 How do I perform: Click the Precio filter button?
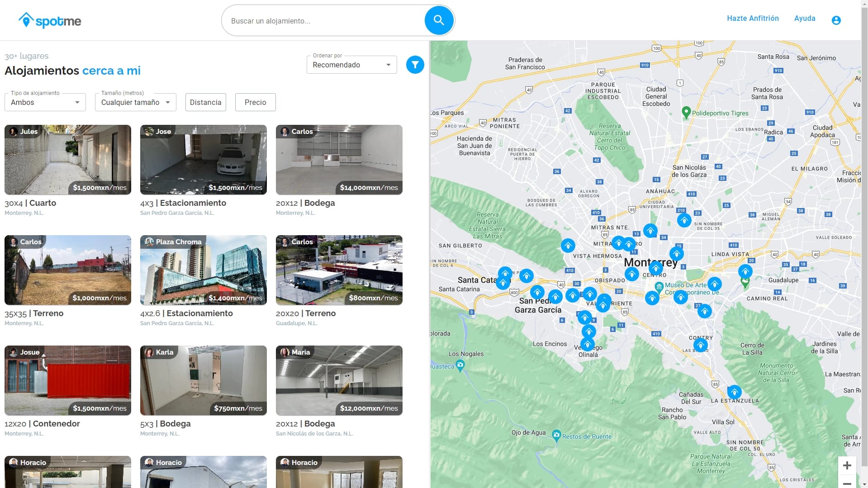coord(255,102)
